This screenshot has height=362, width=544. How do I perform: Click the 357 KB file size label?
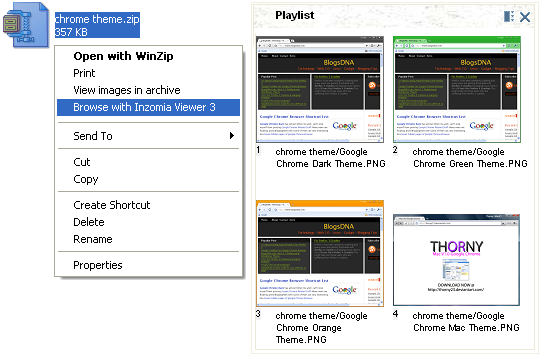(x=71, y=32)
